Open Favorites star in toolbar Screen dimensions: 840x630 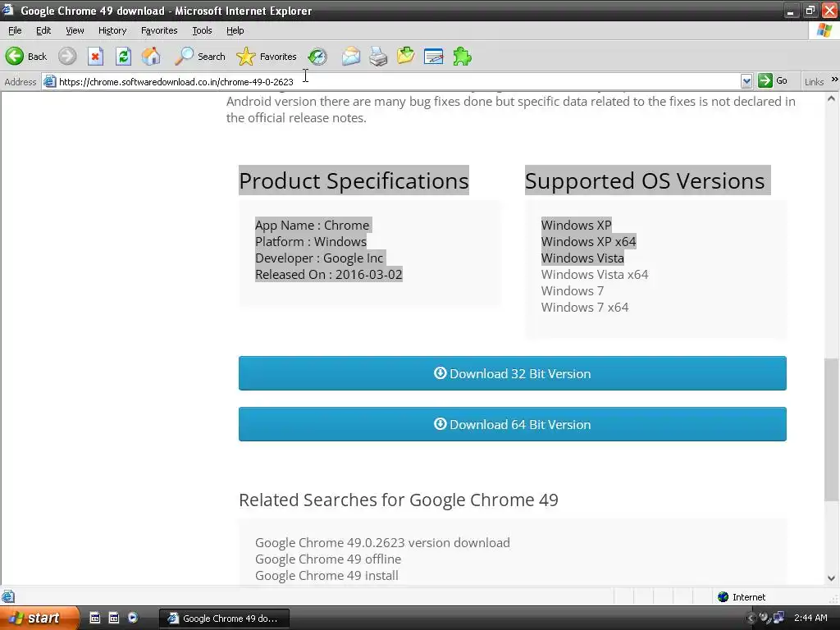click(267, 57)
